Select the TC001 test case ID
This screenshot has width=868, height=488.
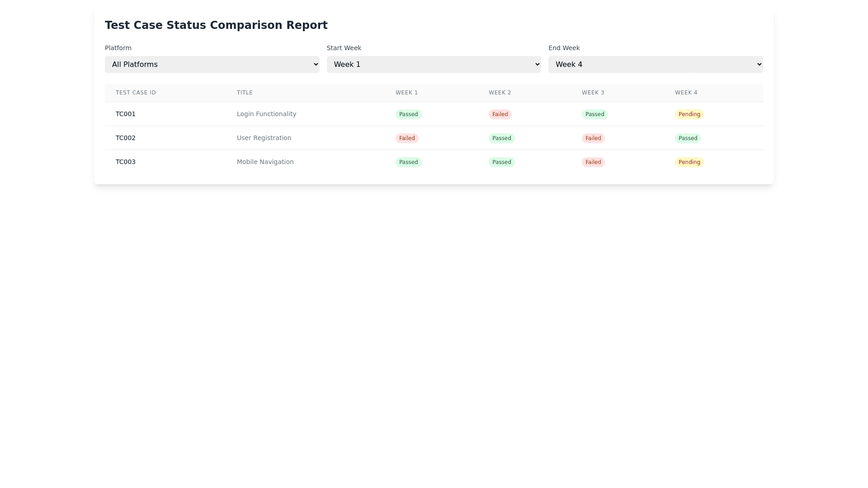coord(125,114)
